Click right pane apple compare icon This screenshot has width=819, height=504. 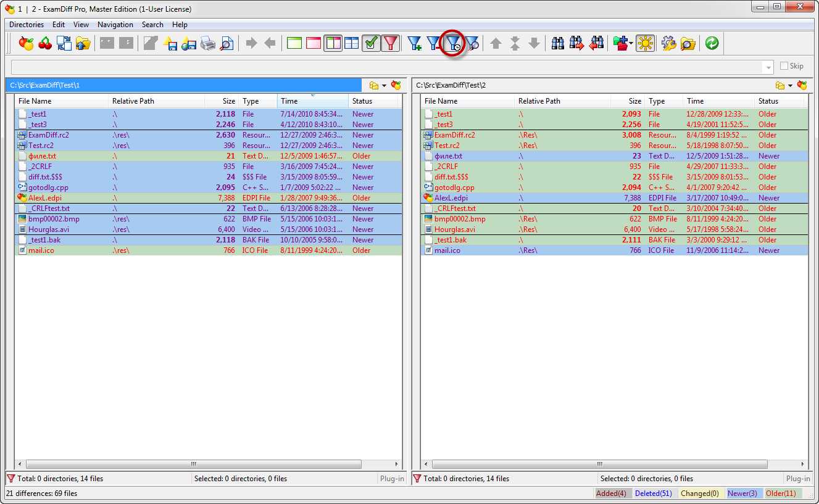click(x=802, y=85)
